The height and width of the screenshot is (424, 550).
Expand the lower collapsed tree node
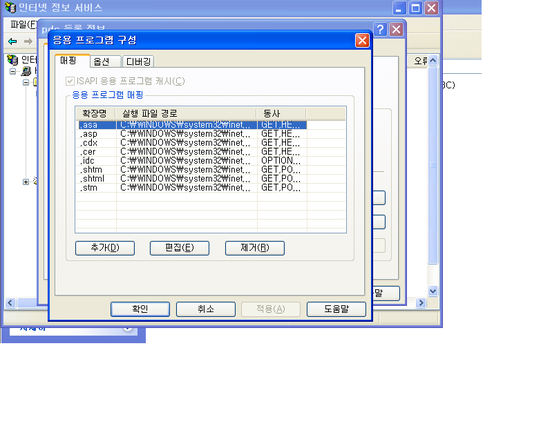pos(26,182)
